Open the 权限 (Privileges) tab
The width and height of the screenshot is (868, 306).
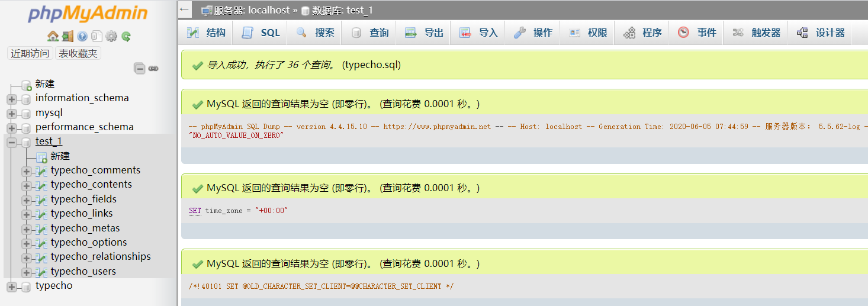pyautogui.click(x=588, y=33)
